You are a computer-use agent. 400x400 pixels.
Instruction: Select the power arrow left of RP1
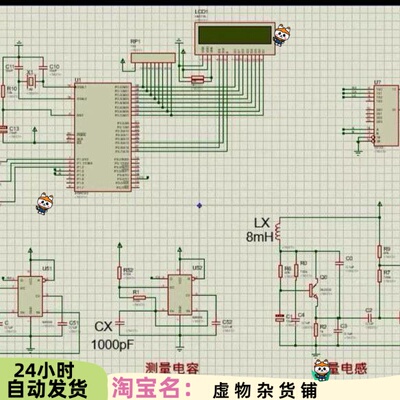(x=123, y=61)
